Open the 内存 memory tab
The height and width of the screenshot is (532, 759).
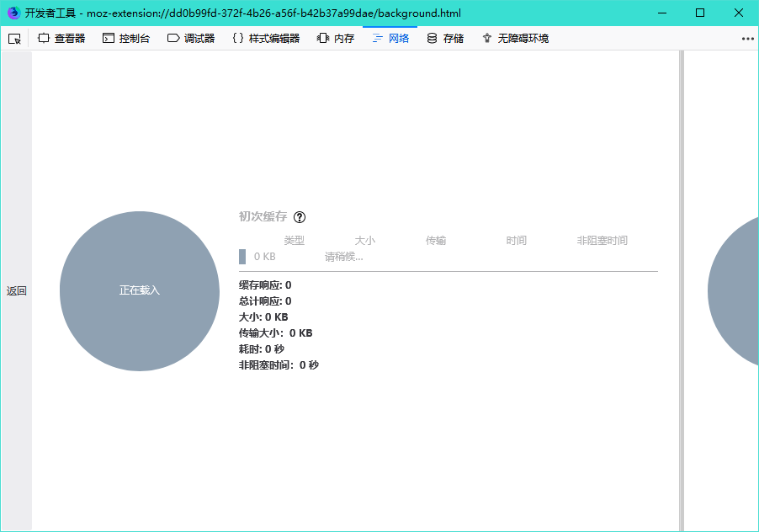[336, 39]
